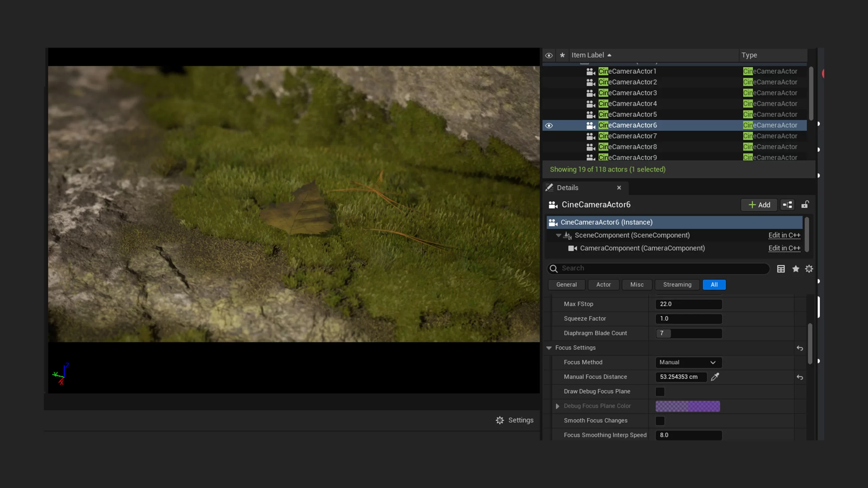
Task: Click the pinned star column header in the Outliner
Action: [x=562, y=55]
